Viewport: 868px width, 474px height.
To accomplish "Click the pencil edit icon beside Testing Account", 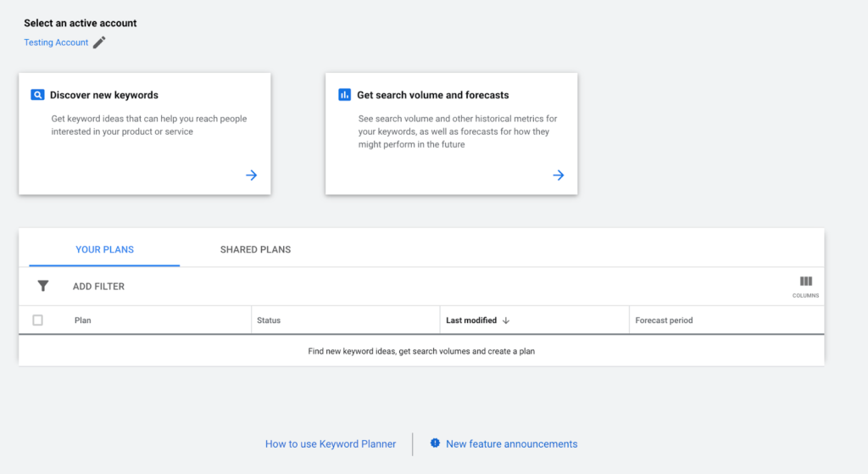I will point(99,42).
